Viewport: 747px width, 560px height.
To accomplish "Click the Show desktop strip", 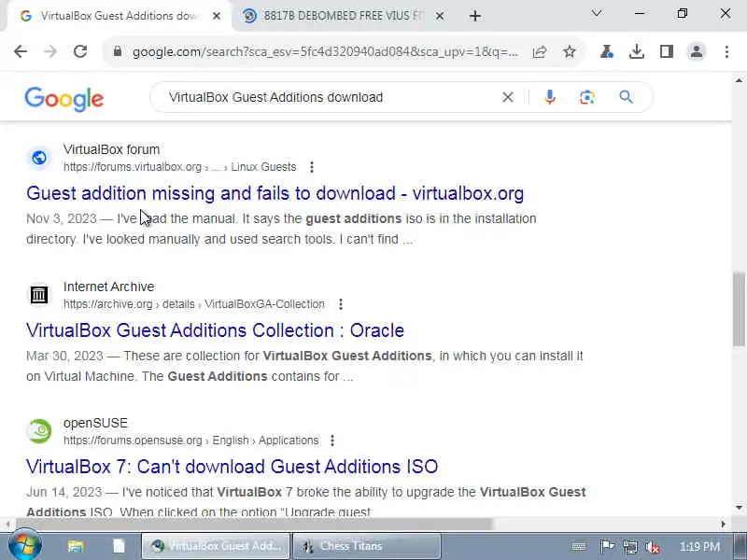I will point(740,546).
